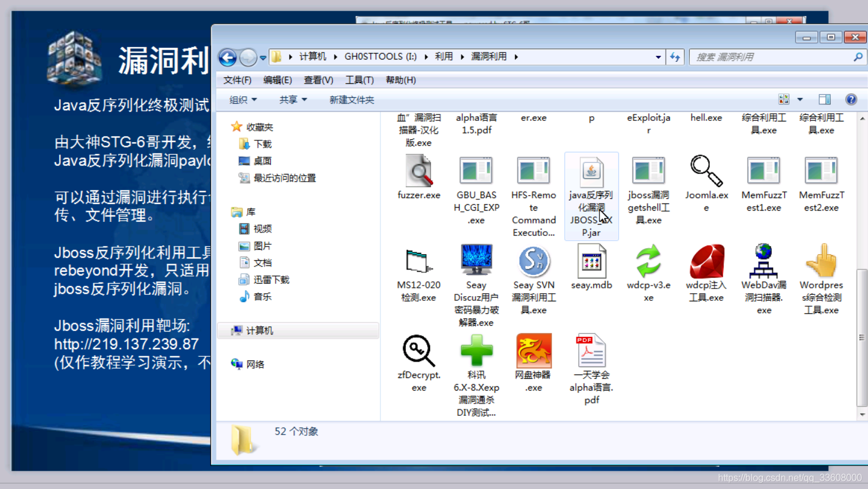
Task: Click the 新建文件夹 button
Action: coord(351,99)
